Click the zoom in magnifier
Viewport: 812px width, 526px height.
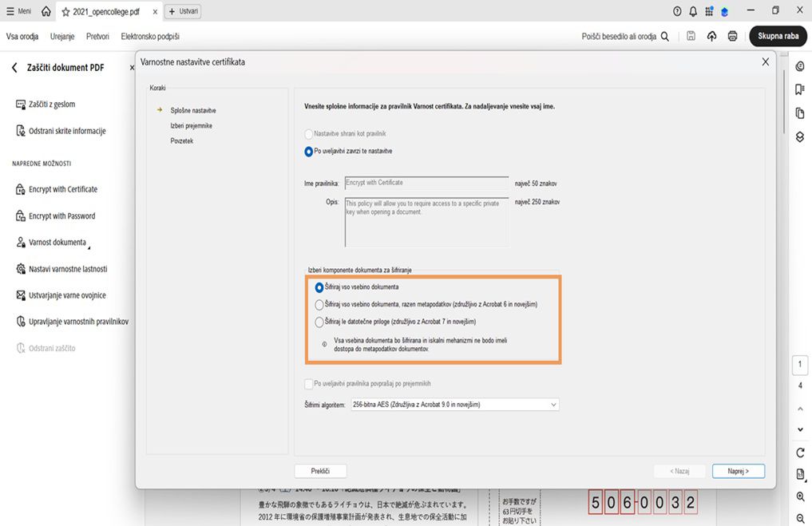pos(800,496)
